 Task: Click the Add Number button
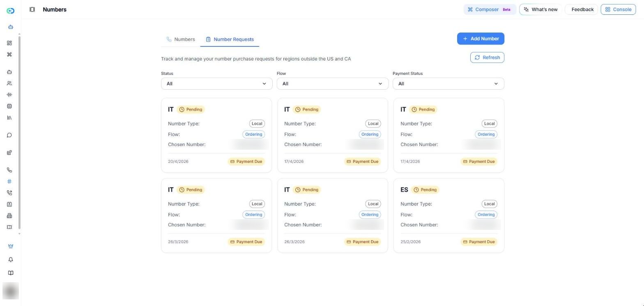[x=481, y=39]
